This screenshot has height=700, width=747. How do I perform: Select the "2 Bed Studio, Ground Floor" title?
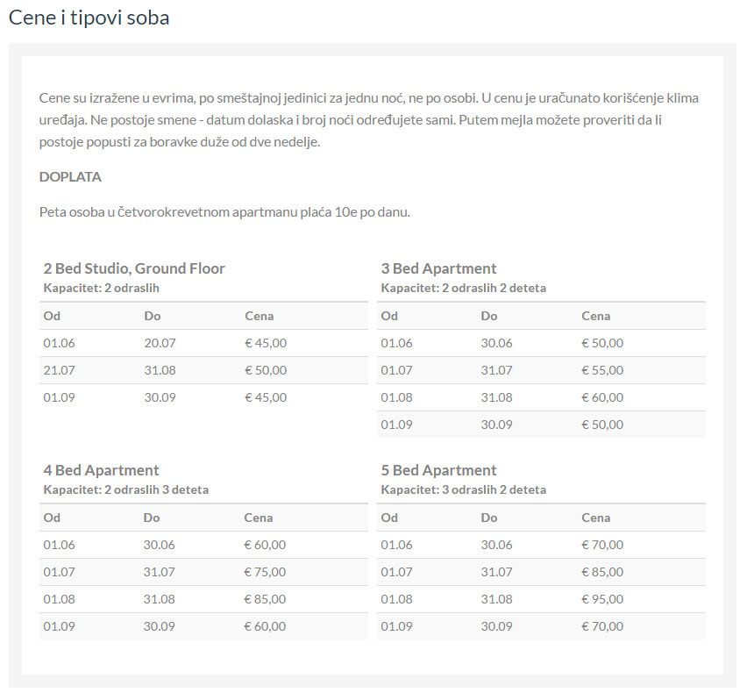click(134, 268)
